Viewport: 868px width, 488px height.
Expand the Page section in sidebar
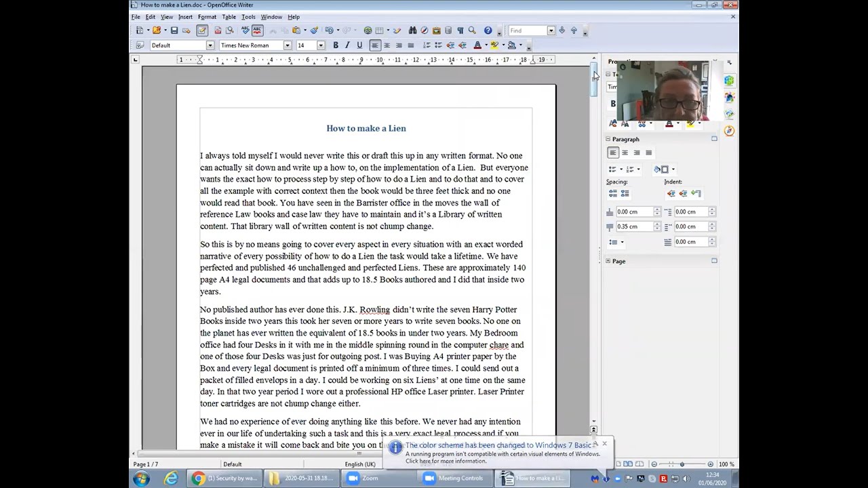pos(608,261)
